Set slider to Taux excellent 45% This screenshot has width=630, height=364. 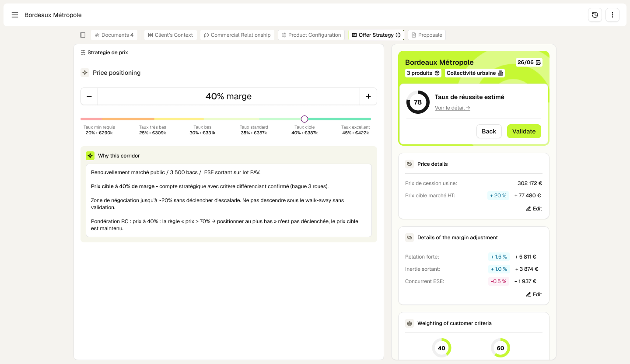356,130
